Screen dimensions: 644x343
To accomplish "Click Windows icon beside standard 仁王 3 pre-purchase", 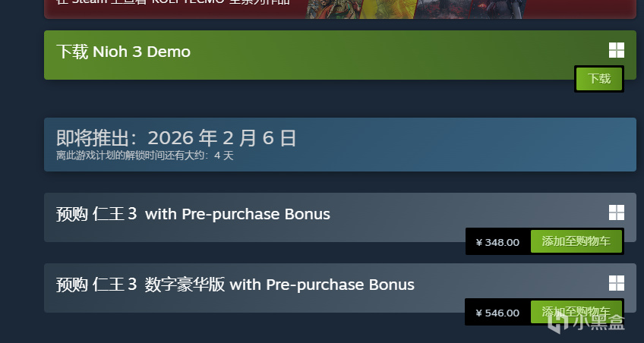I will 616,212.
